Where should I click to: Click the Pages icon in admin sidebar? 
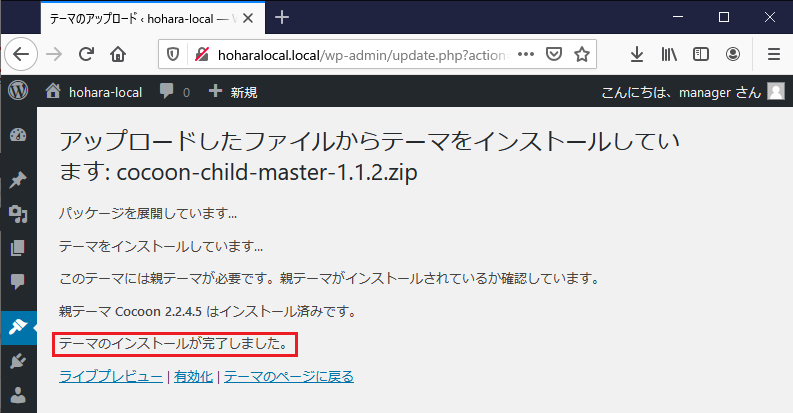click(x=17, y=248)
